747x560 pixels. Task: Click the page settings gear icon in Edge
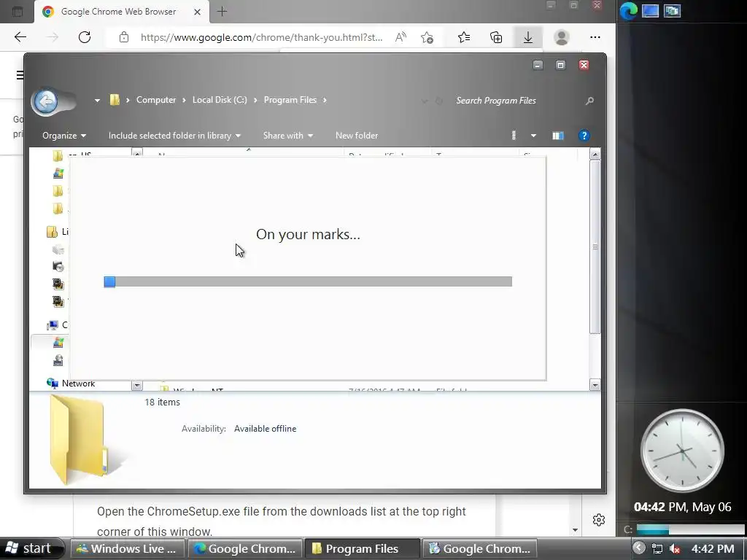pos(599,519)
